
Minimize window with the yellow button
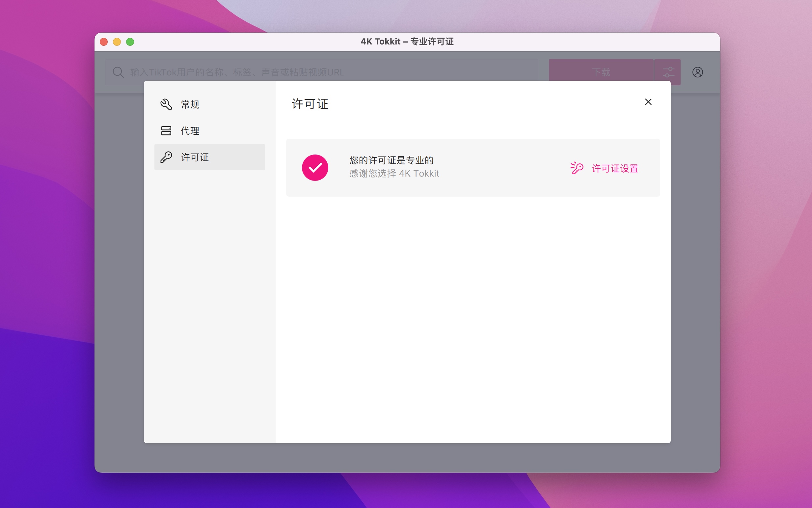point(117,42)
